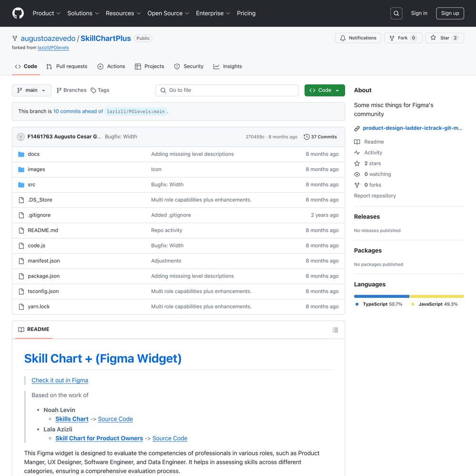Star the repository with Star button
The height and width of the screenshot is (476, 476).
tap(445, 38)
